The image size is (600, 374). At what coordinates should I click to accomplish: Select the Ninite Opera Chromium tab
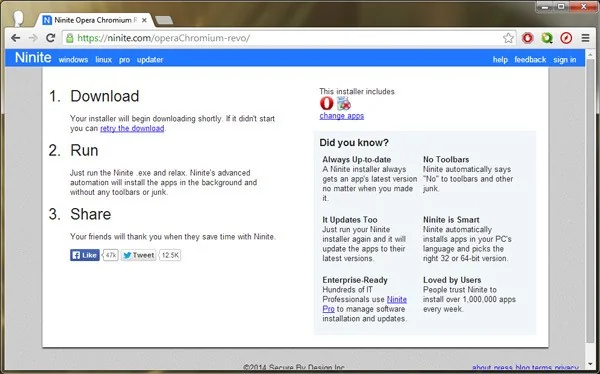click(95, 20)
